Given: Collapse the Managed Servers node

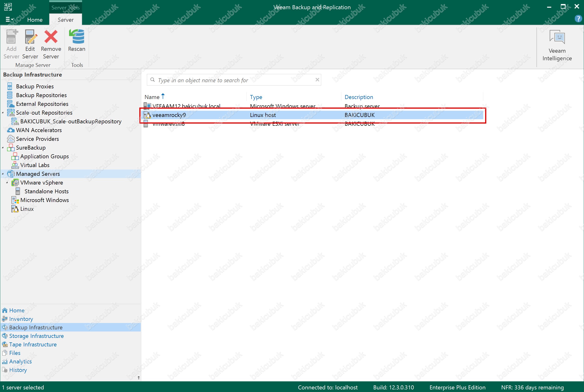Looking at the screenshot, I should tap(3, 174).
